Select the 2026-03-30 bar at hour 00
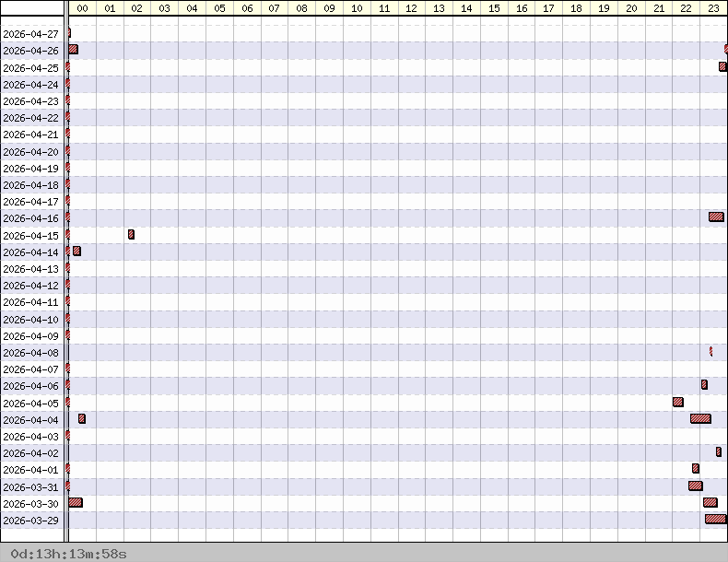The image size is (728, 562). [76, 502]
